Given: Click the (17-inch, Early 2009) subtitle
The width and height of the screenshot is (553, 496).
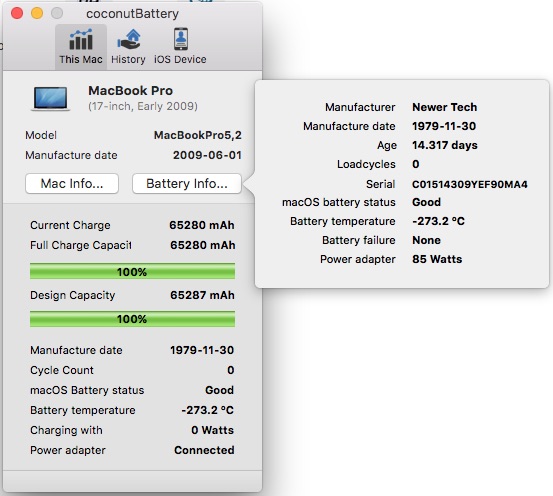Looking at the screenshot, I should point(143,106).
